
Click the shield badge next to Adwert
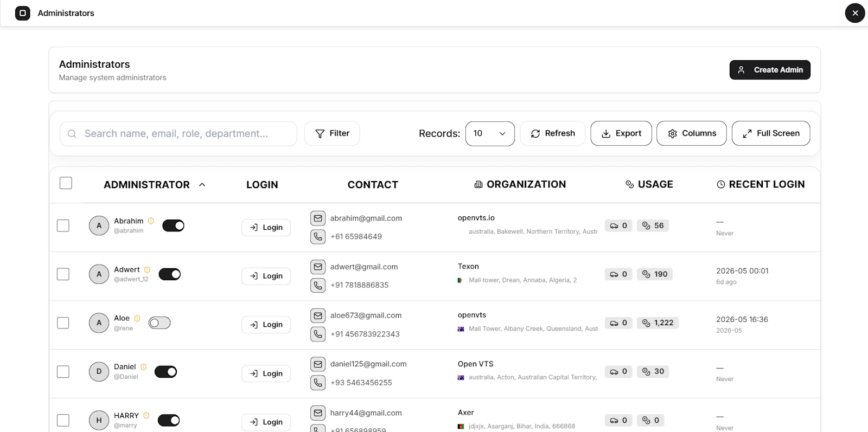coord(147,270)
